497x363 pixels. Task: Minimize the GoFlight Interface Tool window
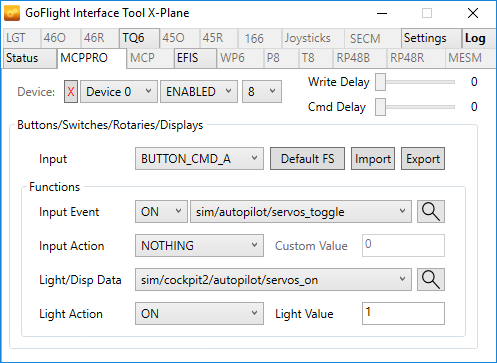click(x=382, y=13)
